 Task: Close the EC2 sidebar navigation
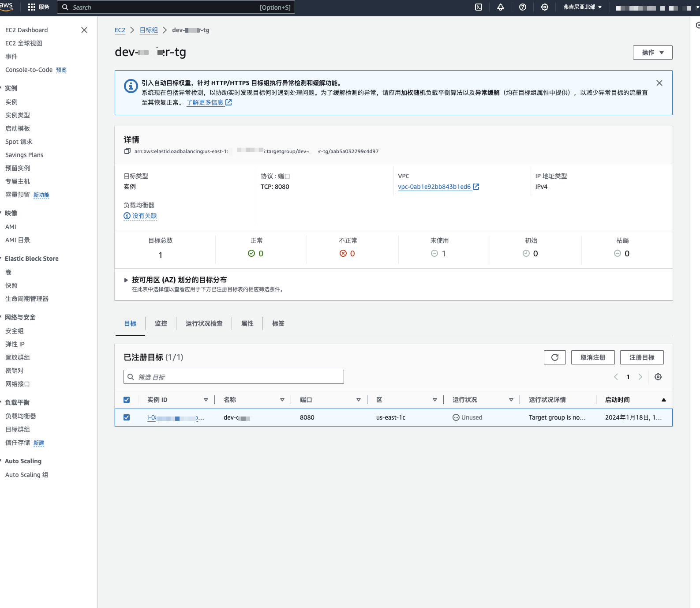[x=84, y=30]
